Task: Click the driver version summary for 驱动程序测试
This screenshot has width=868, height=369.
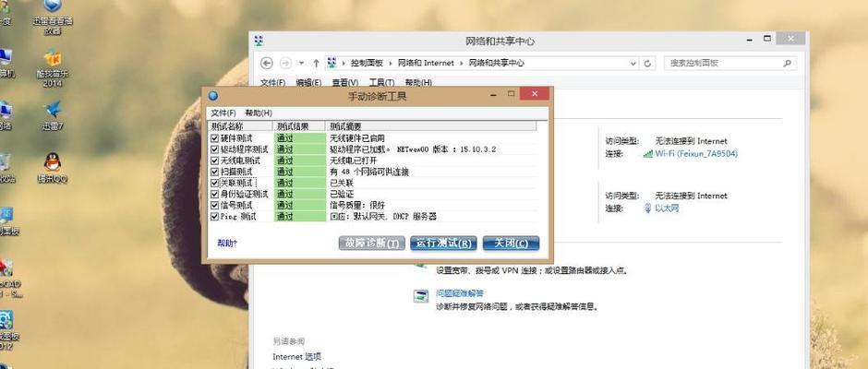Action: click(x=413, y=149)
